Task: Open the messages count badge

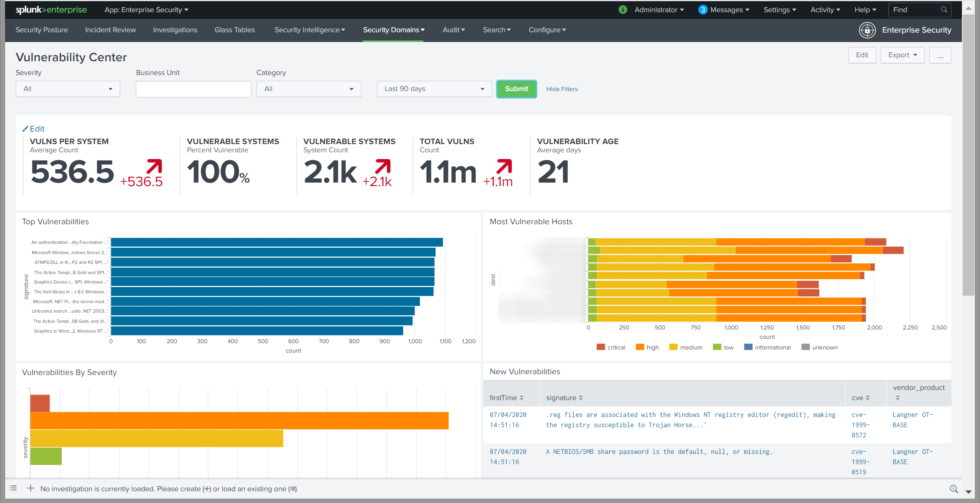Action: (x=703, y=10)
